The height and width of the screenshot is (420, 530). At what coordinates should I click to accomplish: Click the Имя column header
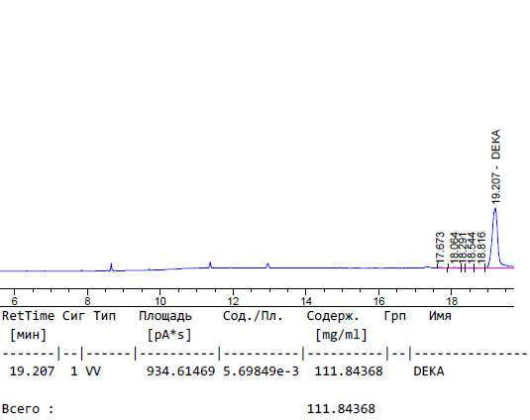(440, 316)
